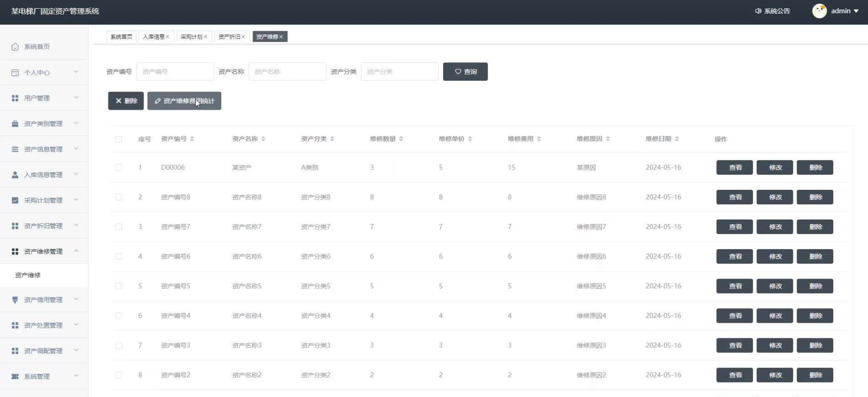Click the 资产借用管理 icon

coord(15,300)
